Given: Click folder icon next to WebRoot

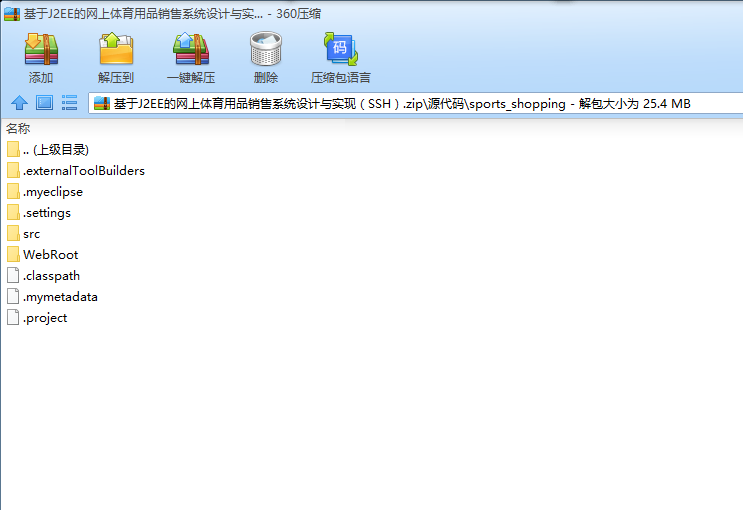Looking at the screenshot, I should 13,255.
